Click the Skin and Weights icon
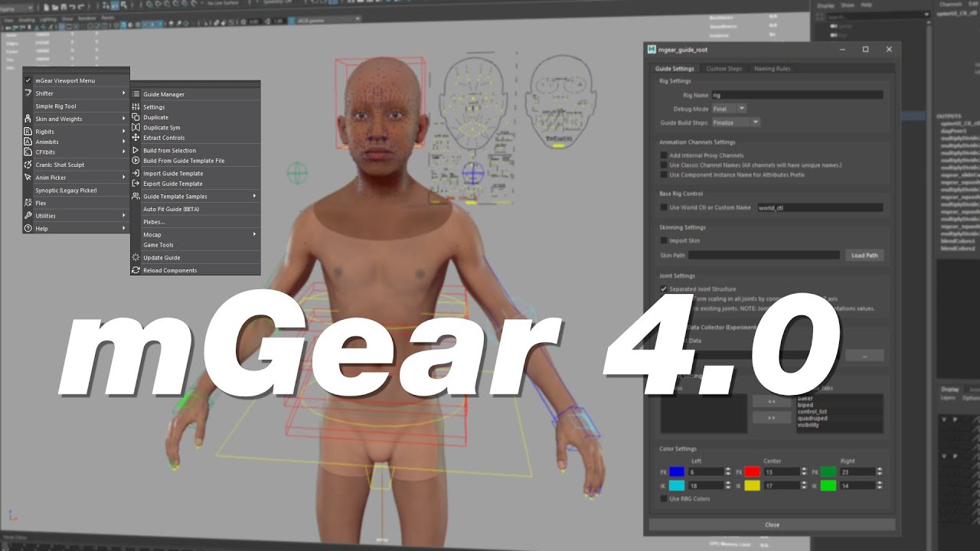 tap(28, 119)
